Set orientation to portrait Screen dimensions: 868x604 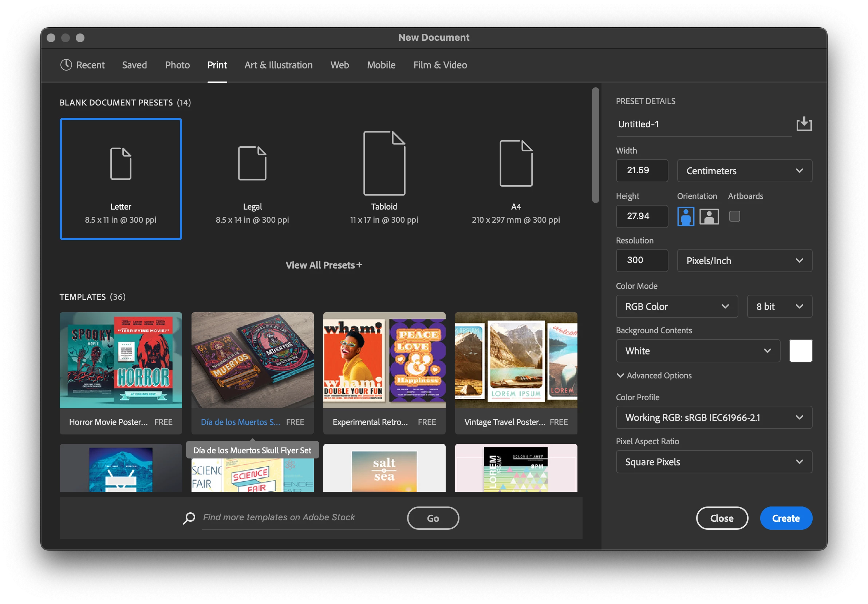685,216
